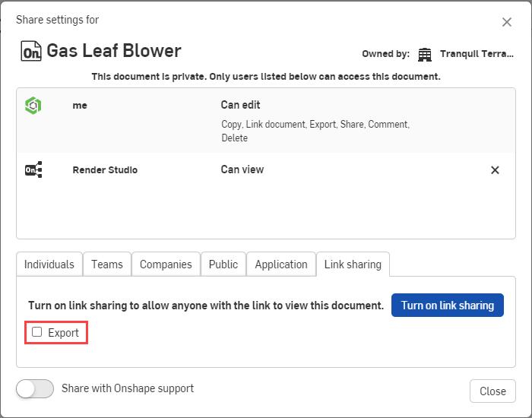Switch to the Teams tab
This screenshot has width=532, height=418.
point(107,264)
